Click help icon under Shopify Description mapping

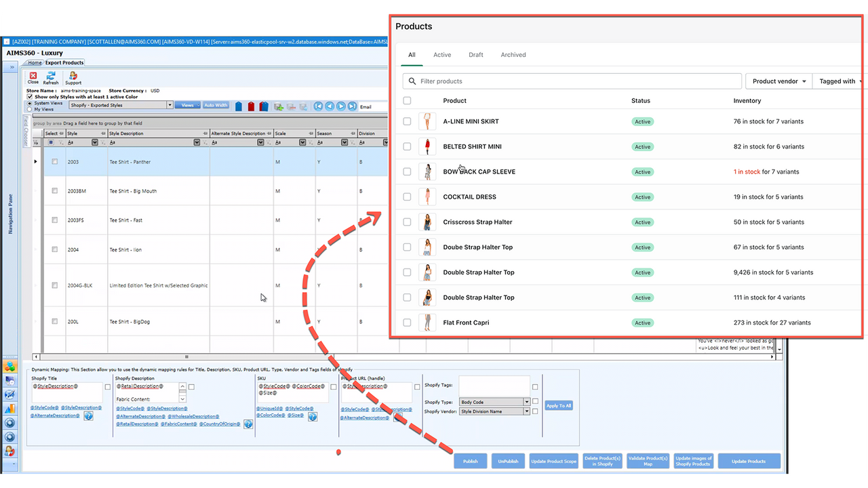click(248, 424)
